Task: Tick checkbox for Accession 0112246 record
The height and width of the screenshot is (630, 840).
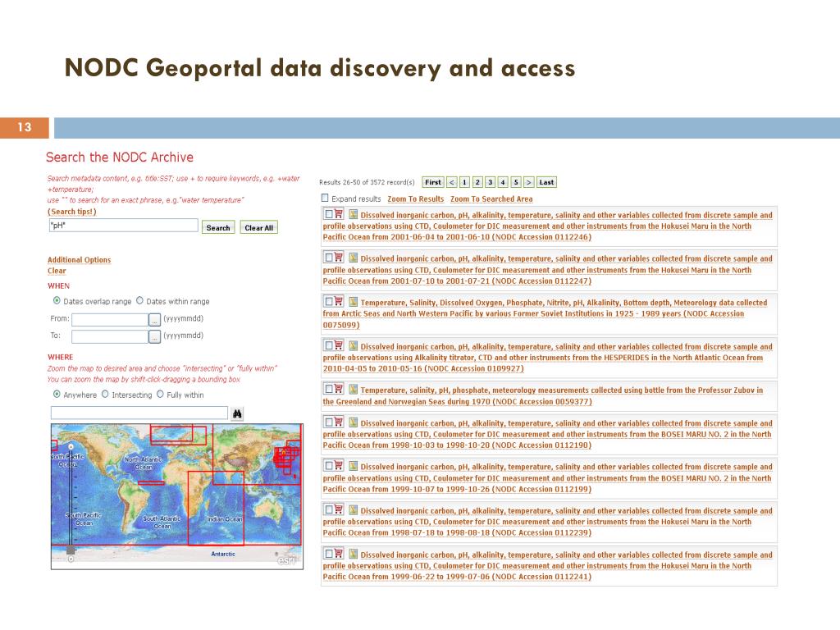Action: (x=328, y=214)
